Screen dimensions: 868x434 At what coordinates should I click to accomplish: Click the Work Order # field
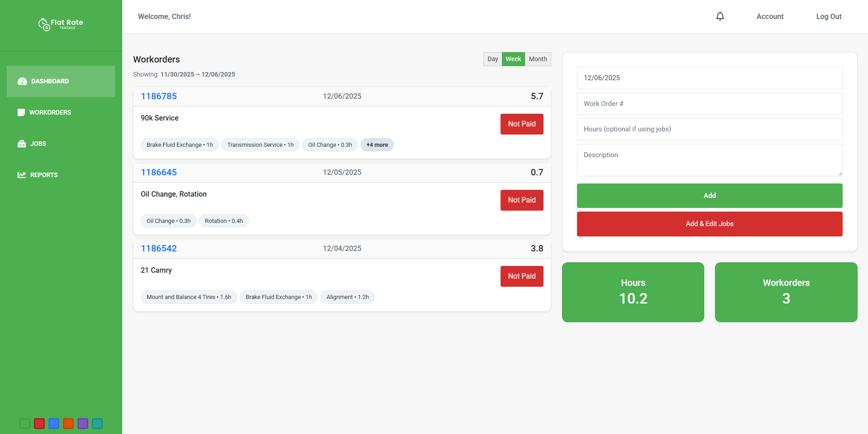click(709, 104)
